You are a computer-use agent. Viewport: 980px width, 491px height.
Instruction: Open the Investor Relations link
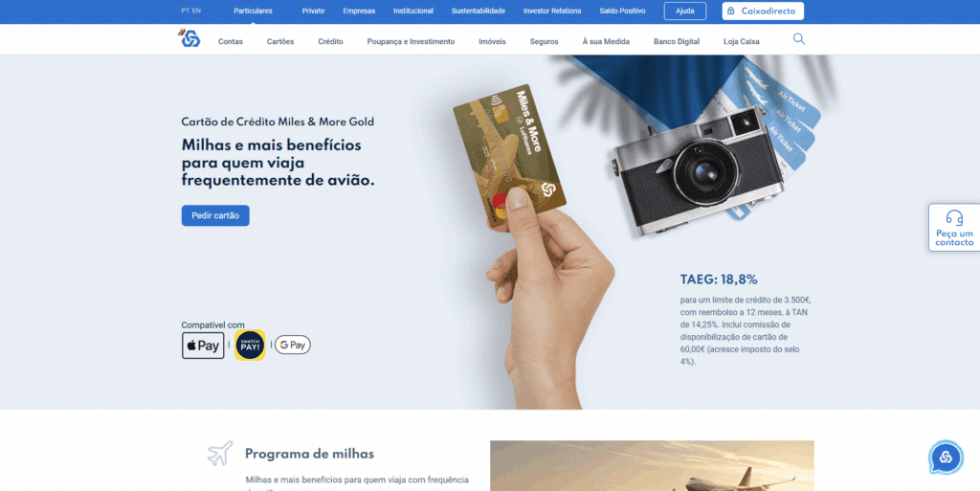(x=552, y=11)
